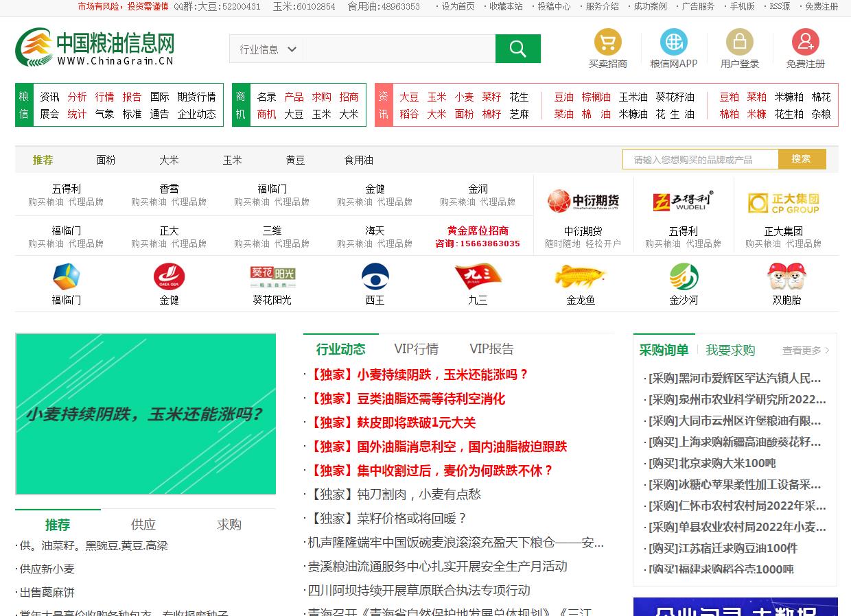This screenshot has height=616, width=851.
Task: Switch to the 大米 product tab
Action: tap(170, 160)
